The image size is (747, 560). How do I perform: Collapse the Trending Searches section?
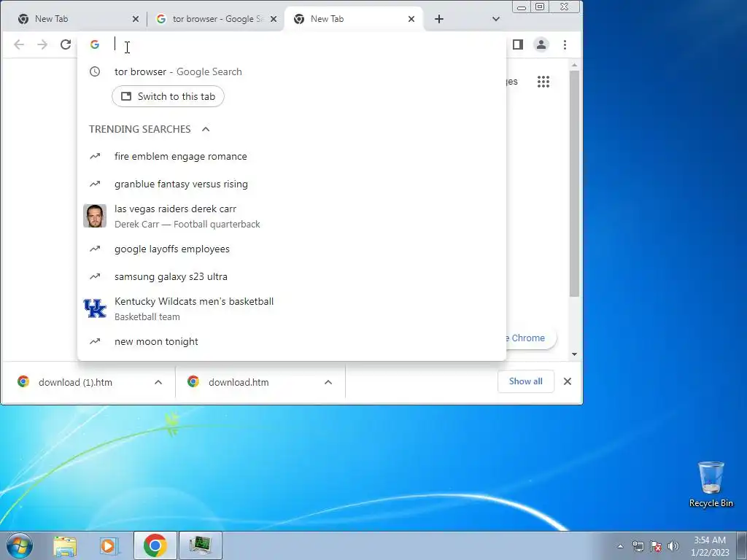(x=206, y=130)
